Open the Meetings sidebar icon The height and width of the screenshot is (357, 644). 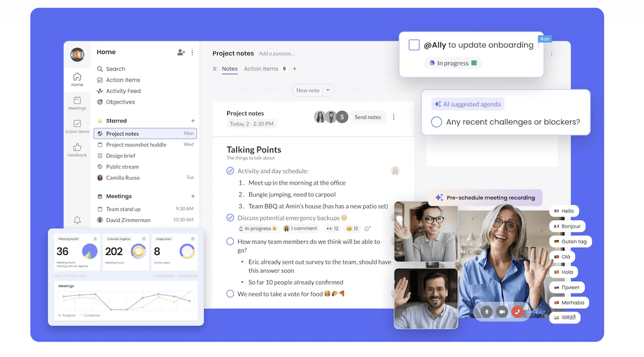click(77, 103)
